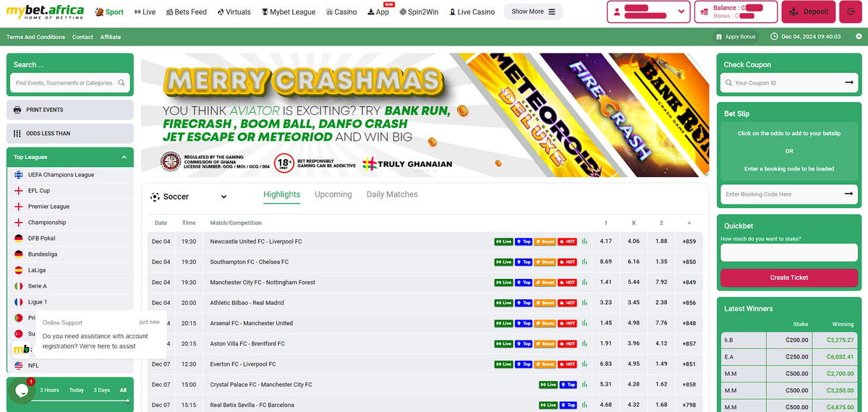The image size is (868, 412).
Task: Open statistics icon for Newcastle United - Liverpool FC
Action: tap(584, 241)
